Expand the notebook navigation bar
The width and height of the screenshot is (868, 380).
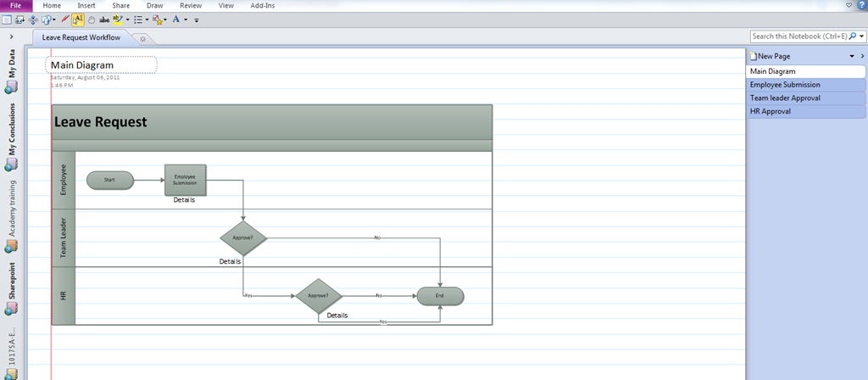pos(10,37)
